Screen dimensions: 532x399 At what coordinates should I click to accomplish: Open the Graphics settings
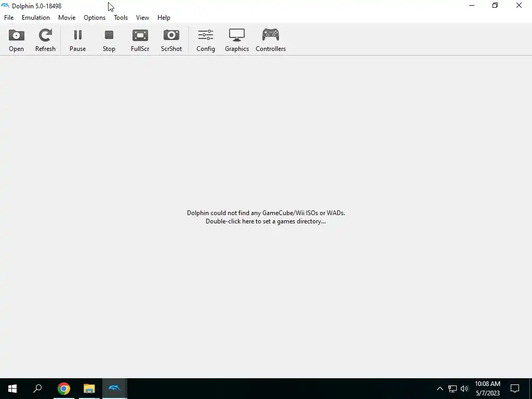(x=237, y=40)
